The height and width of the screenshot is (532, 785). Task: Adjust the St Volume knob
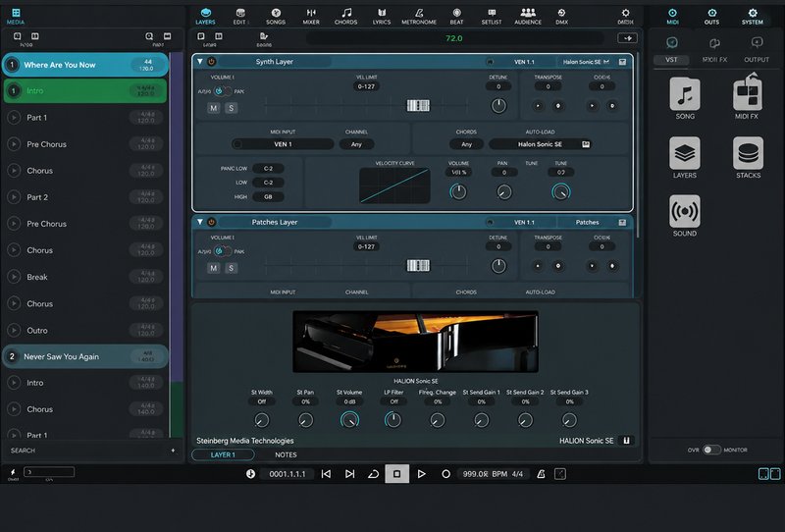click(x=349, y=420)
